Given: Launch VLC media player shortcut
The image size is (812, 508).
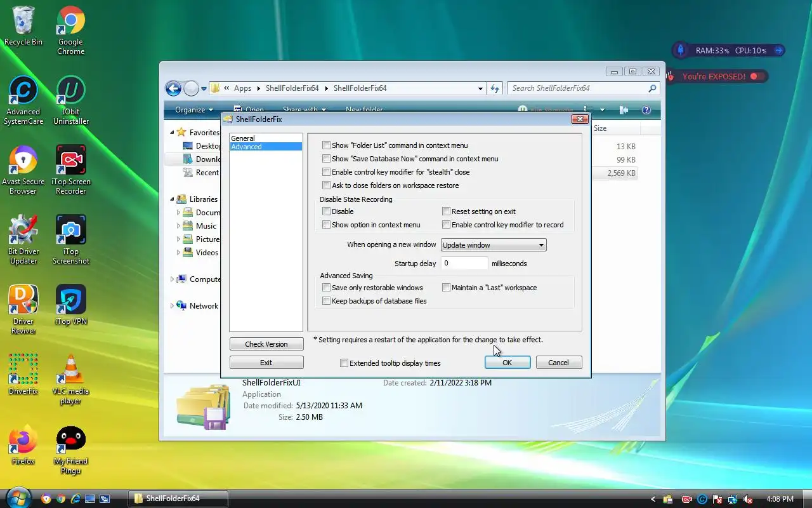Looking at the screenshot, I should (70, 380).
